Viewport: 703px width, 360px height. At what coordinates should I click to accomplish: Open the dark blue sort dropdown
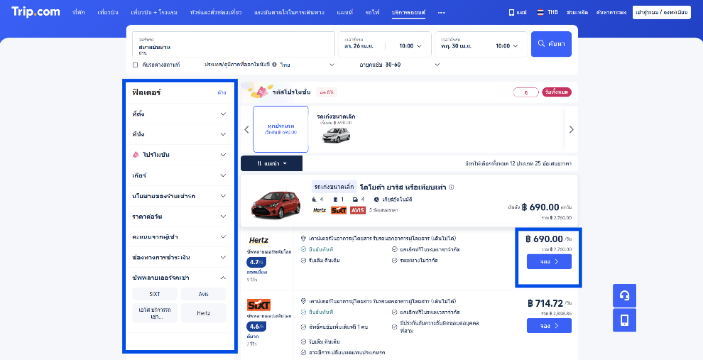[x=272, y=164]
